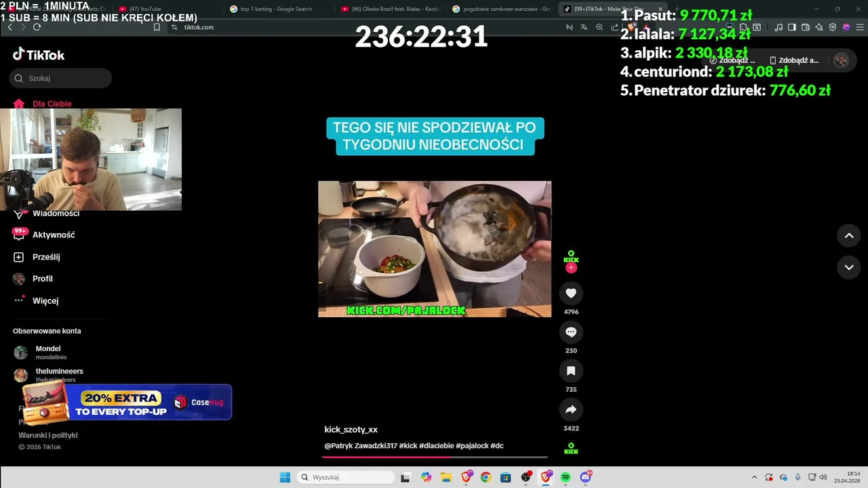Image resolution: width=868 pixels, height=488 pixels.
Task: Open Microsoft Store from the taskbar
Action: (x=506, y=477)
